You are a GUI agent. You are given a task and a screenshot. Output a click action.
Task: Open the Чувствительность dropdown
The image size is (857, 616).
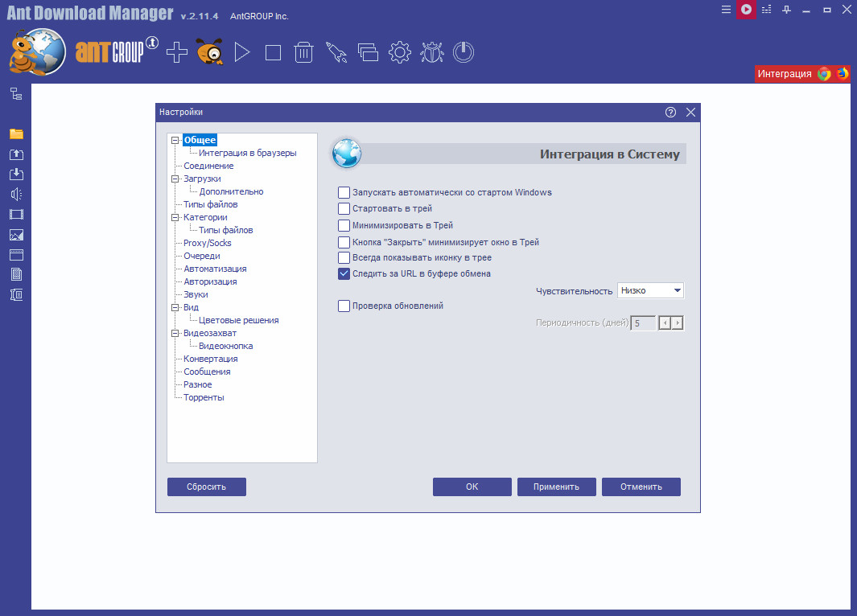[650, 290]
